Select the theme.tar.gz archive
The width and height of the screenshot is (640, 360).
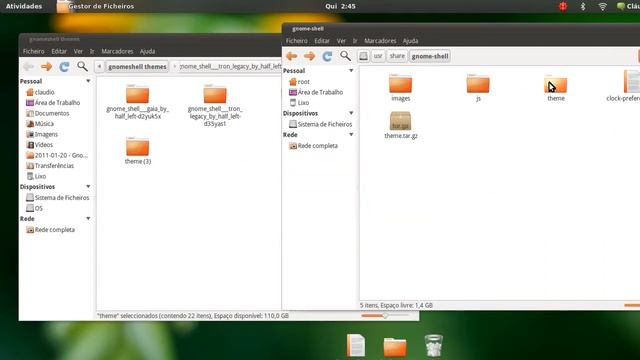point(400,125)
